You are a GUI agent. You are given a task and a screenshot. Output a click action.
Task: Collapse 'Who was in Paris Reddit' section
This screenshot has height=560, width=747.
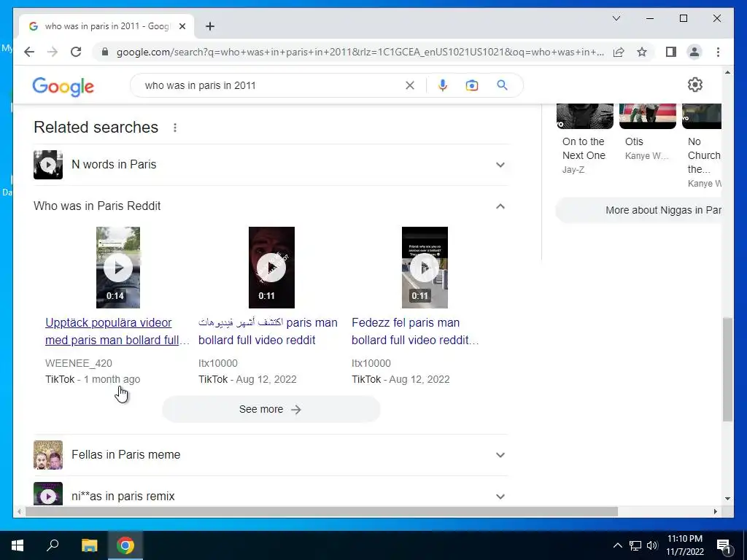(x=271, y=206)
